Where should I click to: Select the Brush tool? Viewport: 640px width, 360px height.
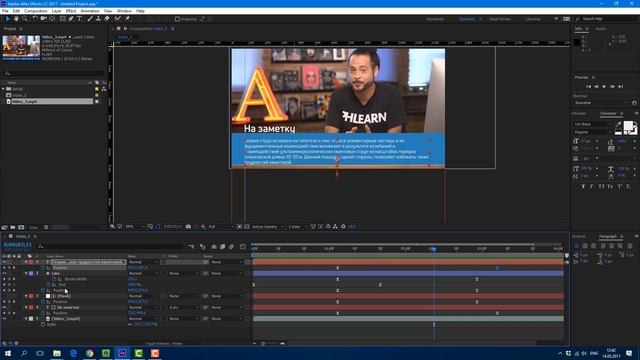click(x=90, y=19)
